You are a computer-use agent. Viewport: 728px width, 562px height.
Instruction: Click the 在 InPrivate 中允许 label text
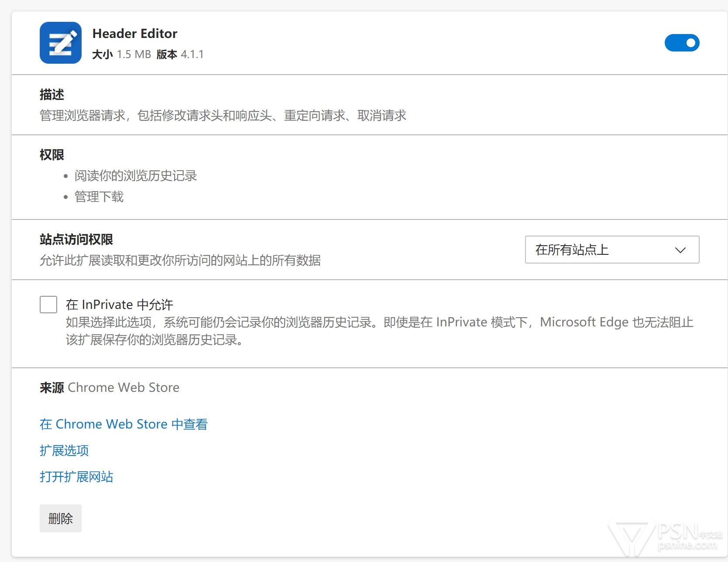120,305
